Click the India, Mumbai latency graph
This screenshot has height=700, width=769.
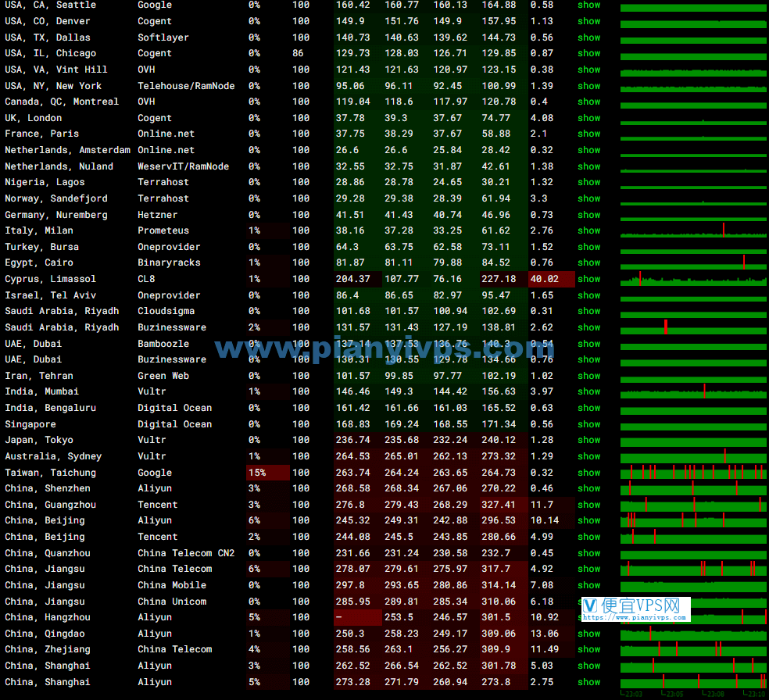[693, 391]
